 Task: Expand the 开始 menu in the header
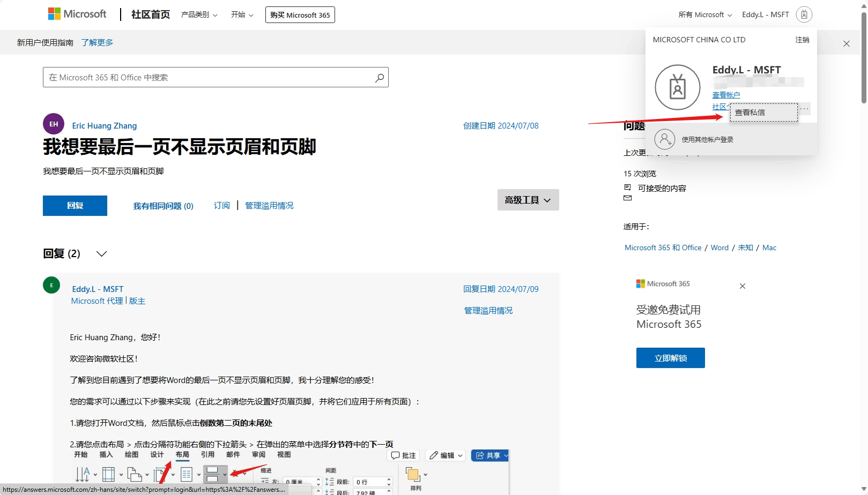[242, 14]
